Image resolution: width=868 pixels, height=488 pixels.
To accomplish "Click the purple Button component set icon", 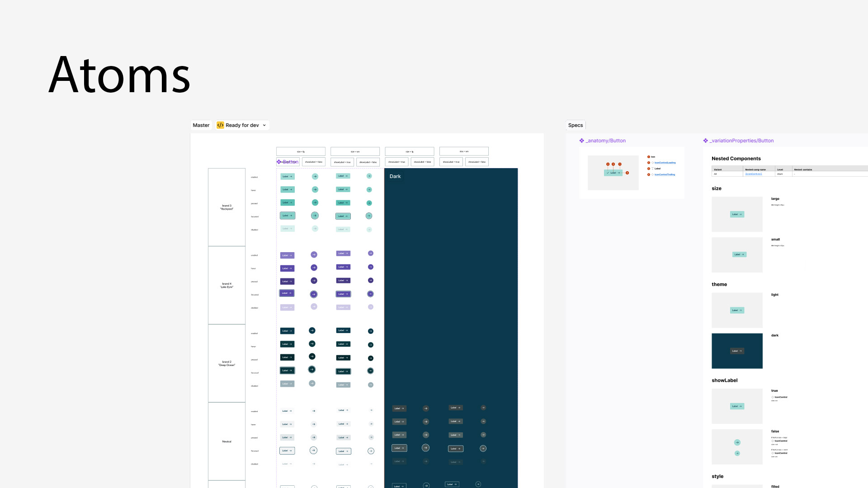I will [279, 162].
